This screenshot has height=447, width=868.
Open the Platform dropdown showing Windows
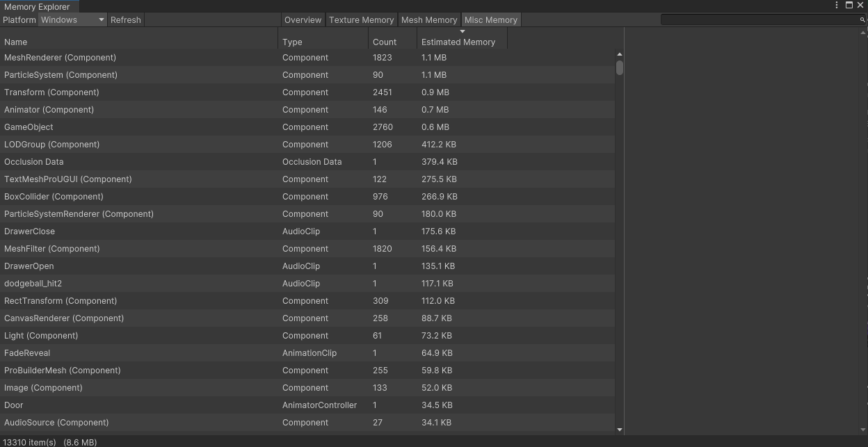(72, 20)
